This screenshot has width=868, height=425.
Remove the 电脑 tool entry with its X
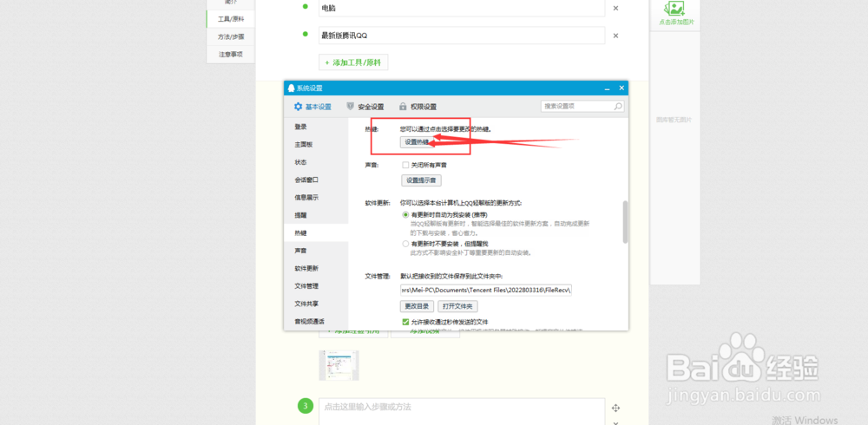pos(615,9)
